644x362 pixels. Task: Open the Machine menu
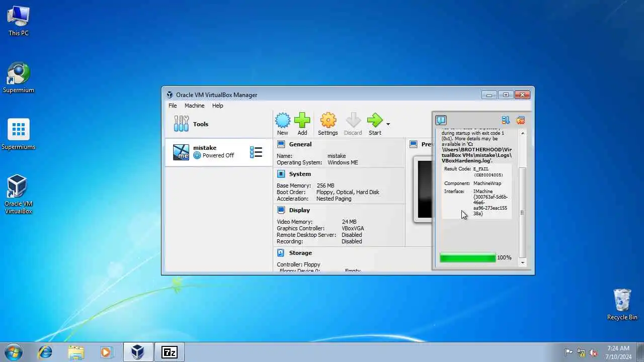pos(194,106)
